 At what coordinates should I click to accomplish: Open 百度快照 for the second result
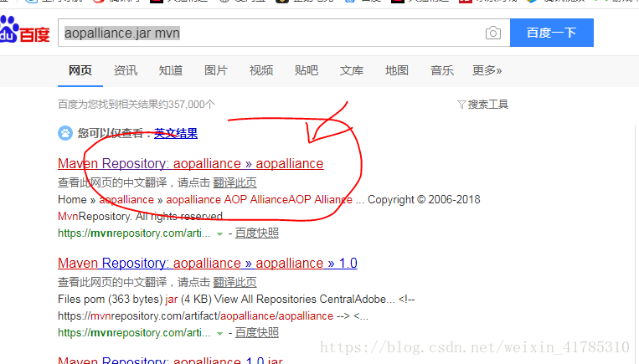coord(257,333)
